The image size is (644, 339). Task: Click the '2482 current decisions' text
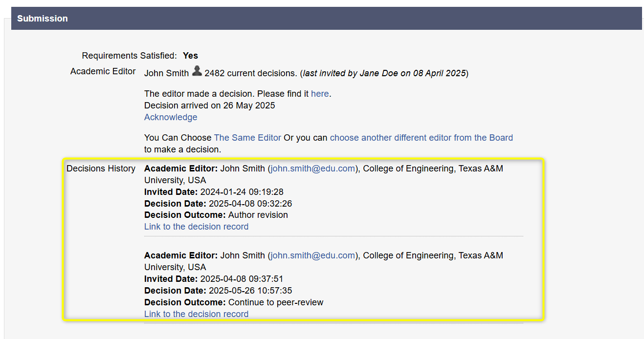pos(250,73)
